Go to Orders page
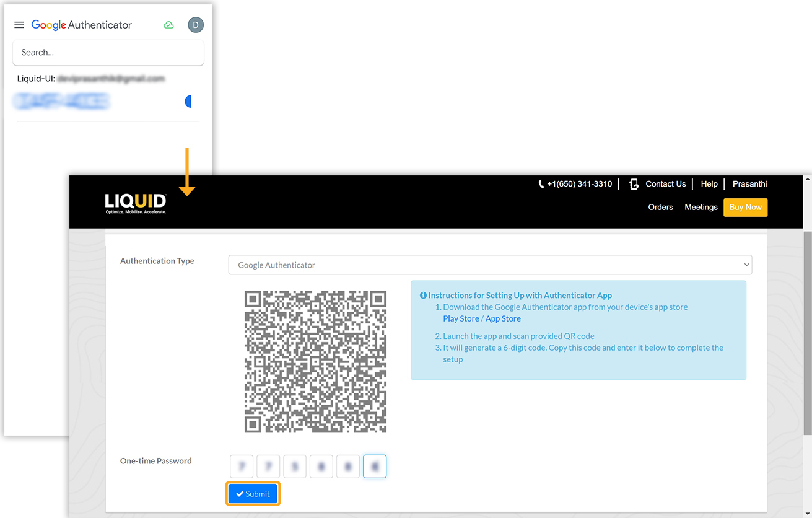The image size is (812, 518). pyautogui.click(x=660, y=207)
